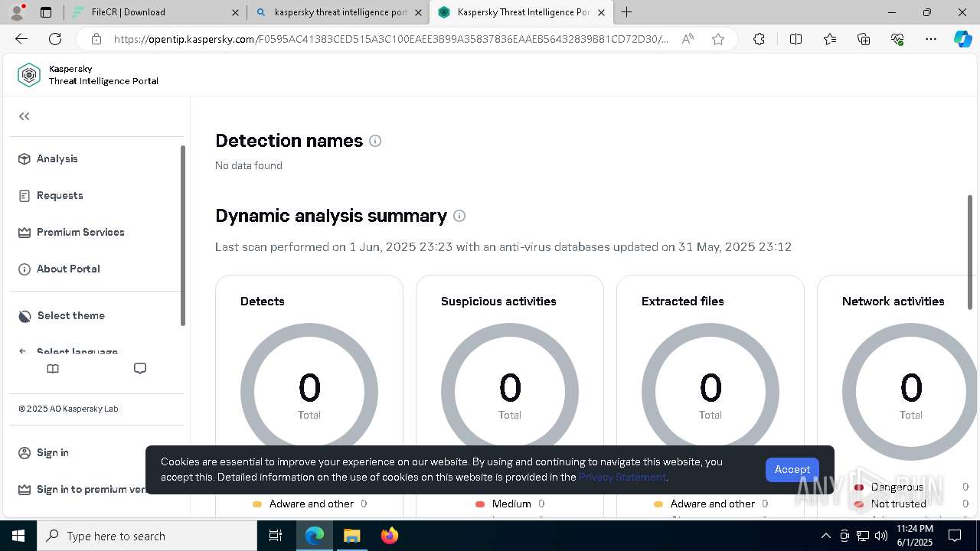Refresh the current page
The width and height of the screenshot is (980, 551).
coord(55,39)
